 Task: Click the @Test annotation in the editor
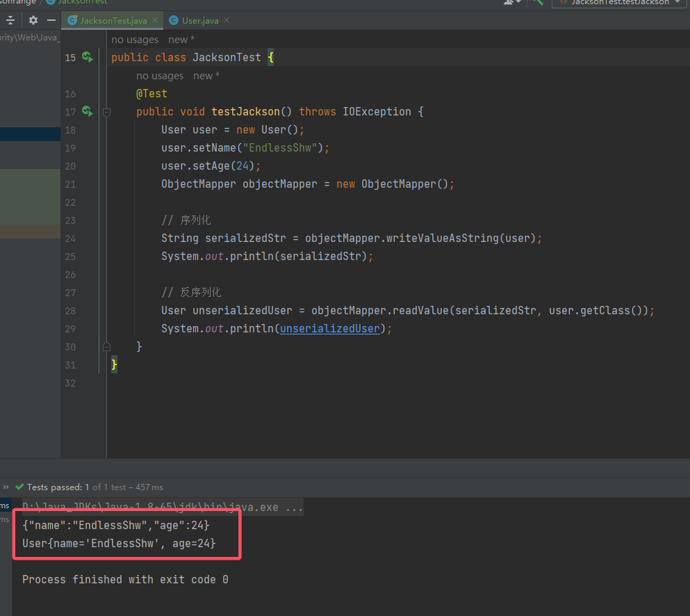pyautogui.click(x=151, y=94)
